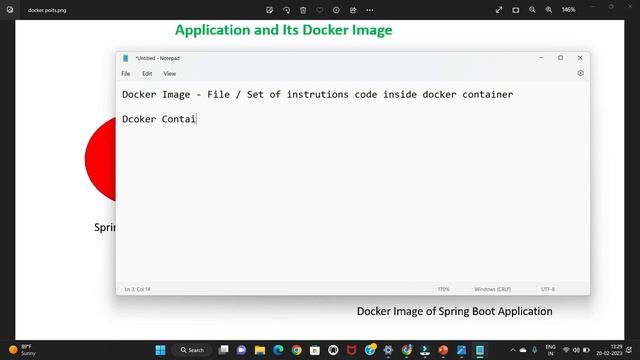
Task: Click the 146% zoom level in Photos
Action: click(x=568, y=10)
